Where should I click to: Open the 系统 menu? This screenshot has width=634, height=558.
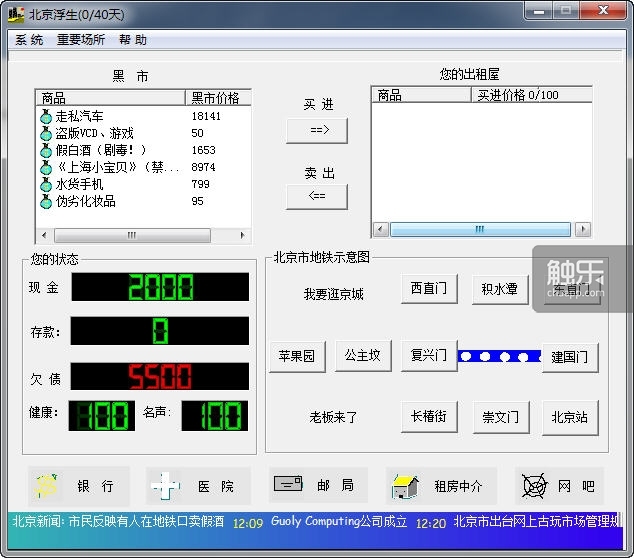pos(29,40)
